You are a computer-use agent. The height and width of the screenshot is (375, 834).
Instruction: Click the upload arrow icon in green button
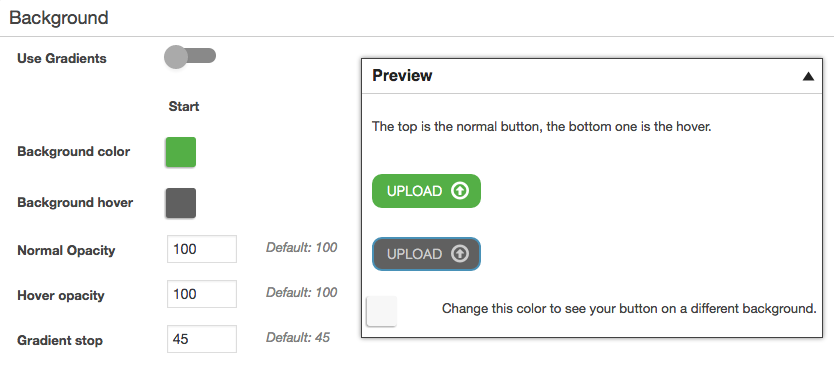460,190
